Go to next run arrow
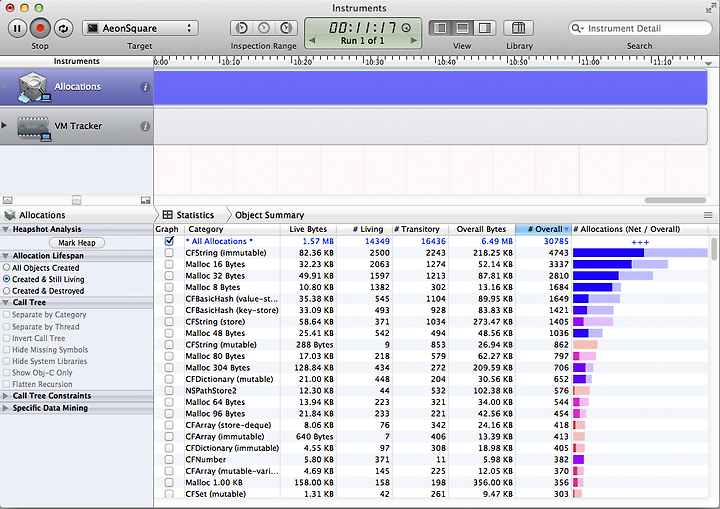720x509 pixels. [414, 40]
